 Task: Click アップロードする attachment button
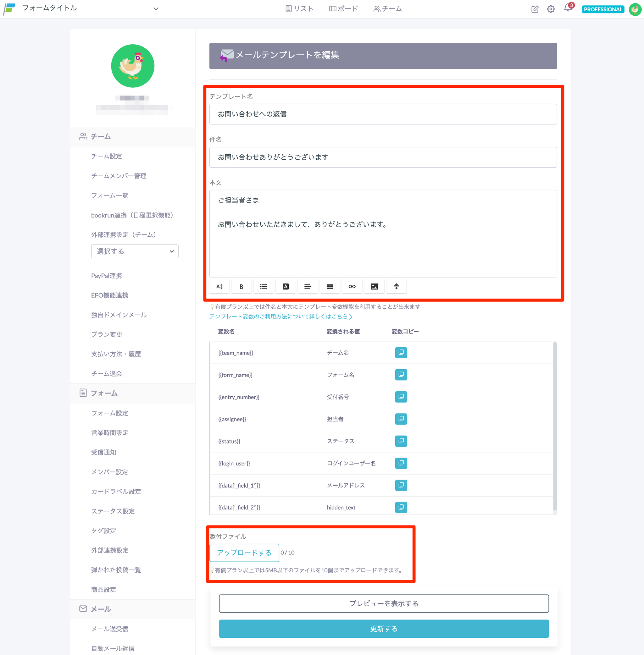click(244, 552)
